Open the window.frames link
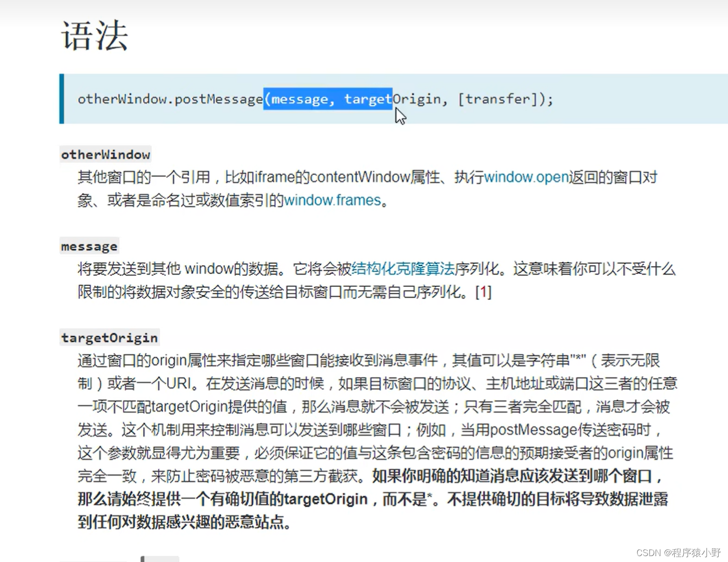Screen dimensions: 728x562 pyautogui.click(x=332, y=200)
